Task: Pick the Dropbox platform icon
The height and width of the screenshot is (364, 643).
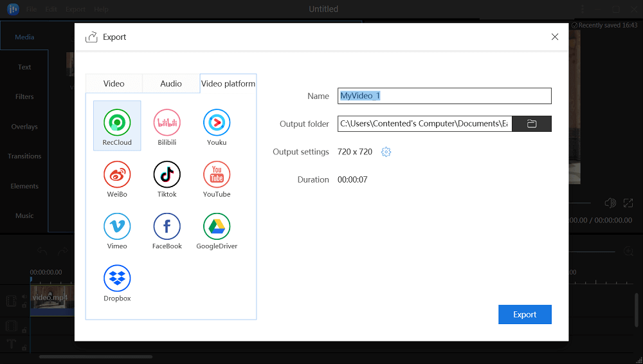Action: point(117,279)
